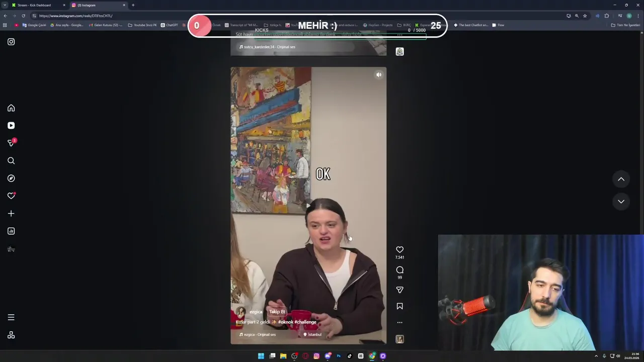Open the HeyGen - Projects bookmark
The image size is (644, 362).
tap(377, 25)
